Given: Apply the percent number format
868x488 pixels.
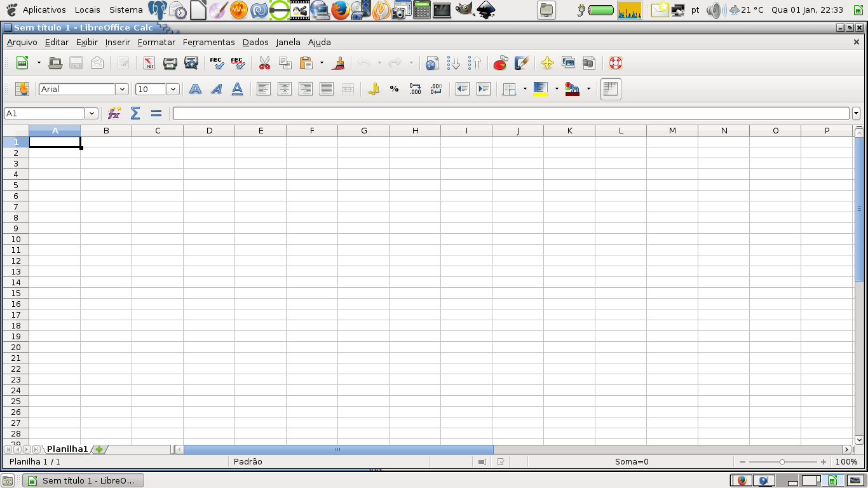Looking at the screenshot, I should [394, 89].
